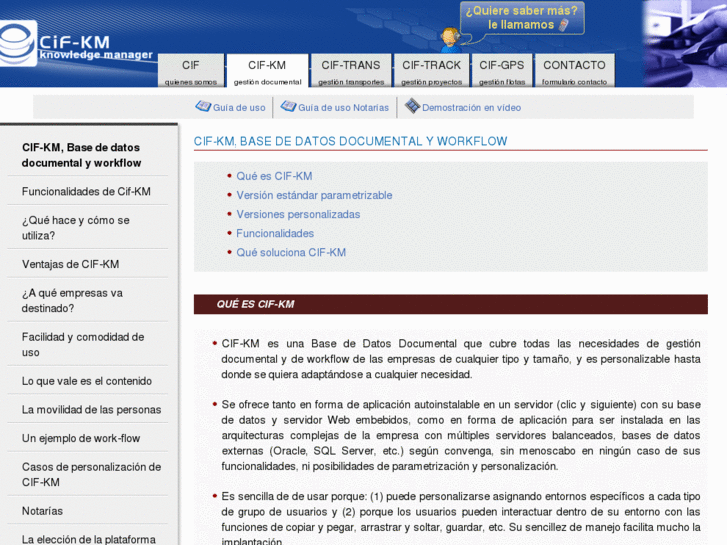Go to CONTACTO formulario contacto tab
The image size is (727, 545).
tap(574, 71)
